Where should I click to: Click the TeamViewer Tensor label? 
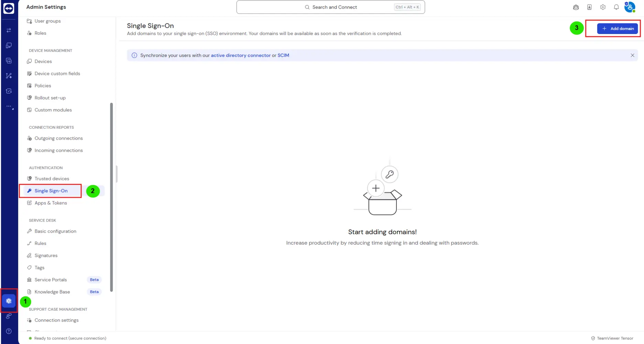[615, 338]
